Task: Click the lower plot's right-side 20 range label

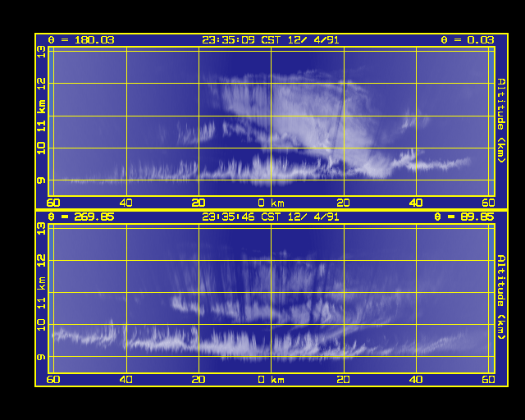Action: (343, 380)
